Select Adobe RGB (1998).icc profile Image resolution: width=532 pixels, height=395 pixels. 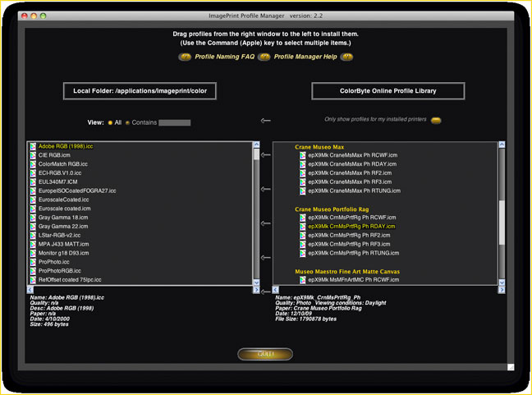(x=66, y=146)
